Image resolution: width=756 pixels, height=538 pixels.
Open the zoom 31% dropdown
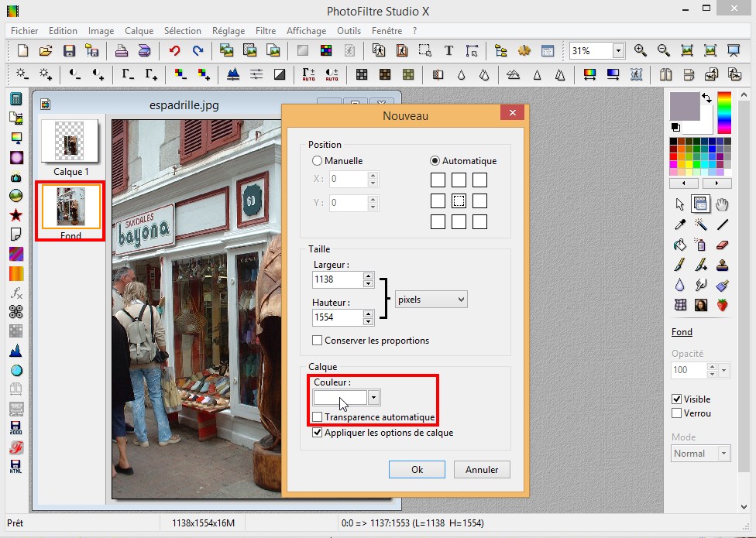click(x=618, y=50)
